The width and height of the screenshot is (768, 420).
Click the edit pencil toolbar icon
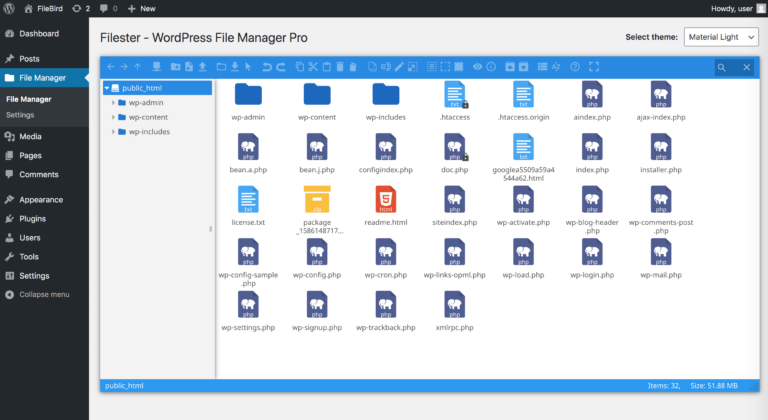pyautogui.click(x=399, y=67)
